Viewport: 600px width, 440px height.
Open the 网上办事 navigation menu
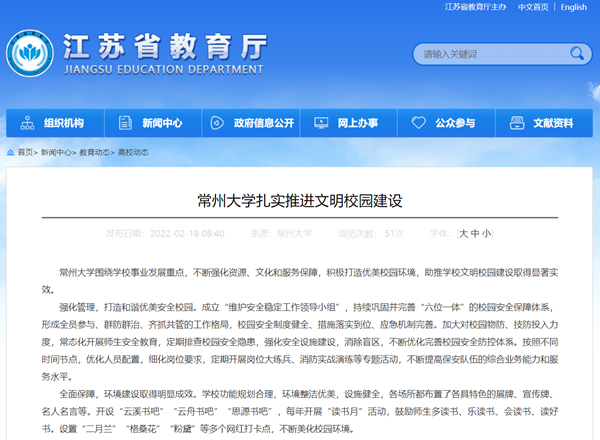click(x=357, y=124)
